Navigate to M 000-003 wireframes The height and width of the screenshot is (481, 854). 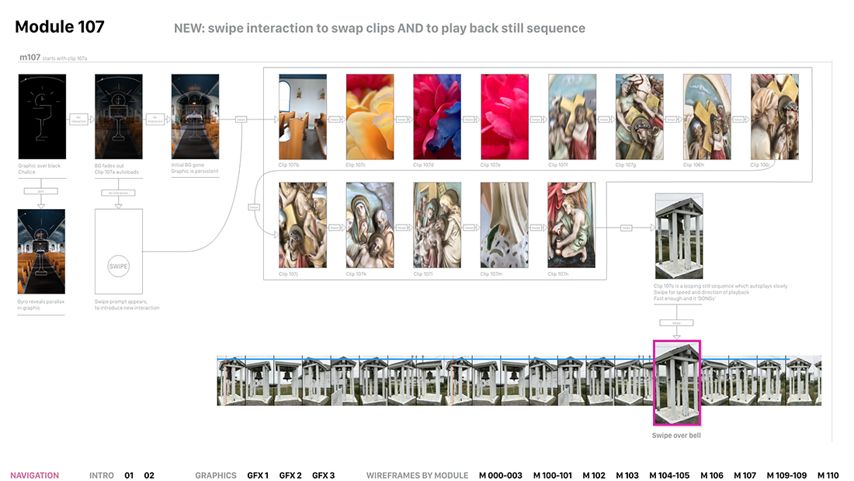pyautogui.click(x=501, y=475)
